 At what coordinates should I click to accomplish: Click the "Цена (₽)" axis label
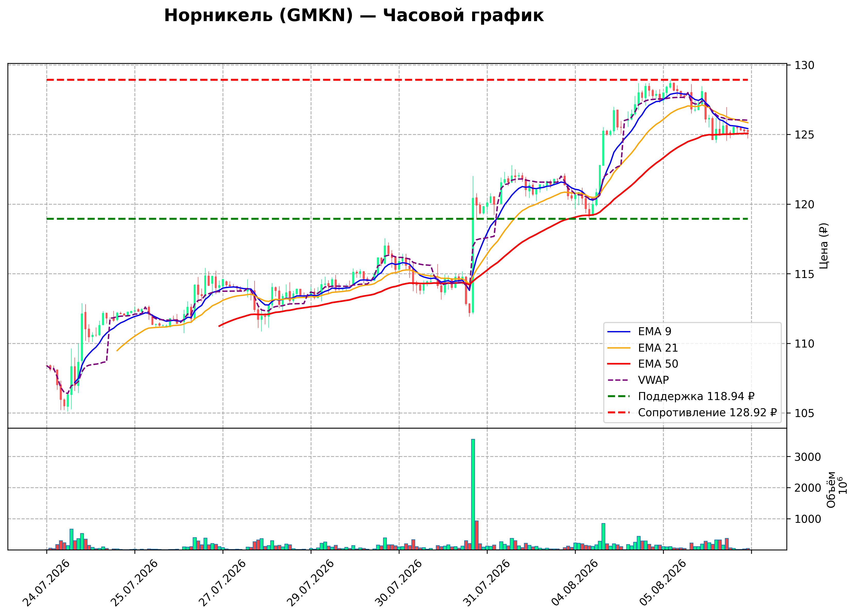824,246
